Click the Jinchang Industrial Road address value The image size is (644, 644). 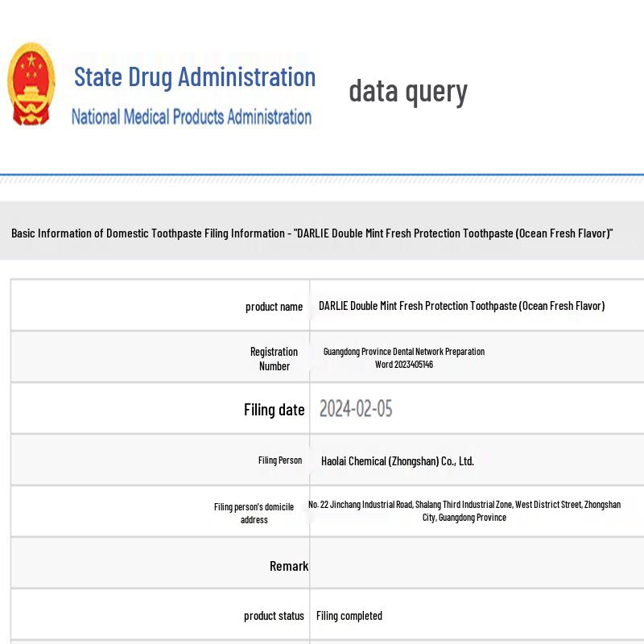(x=464, y=510)
